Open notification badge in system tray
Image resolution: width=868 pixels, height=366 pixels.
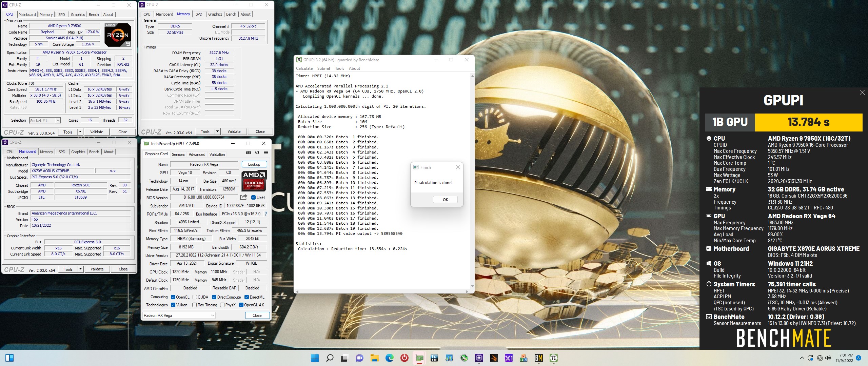859,358
